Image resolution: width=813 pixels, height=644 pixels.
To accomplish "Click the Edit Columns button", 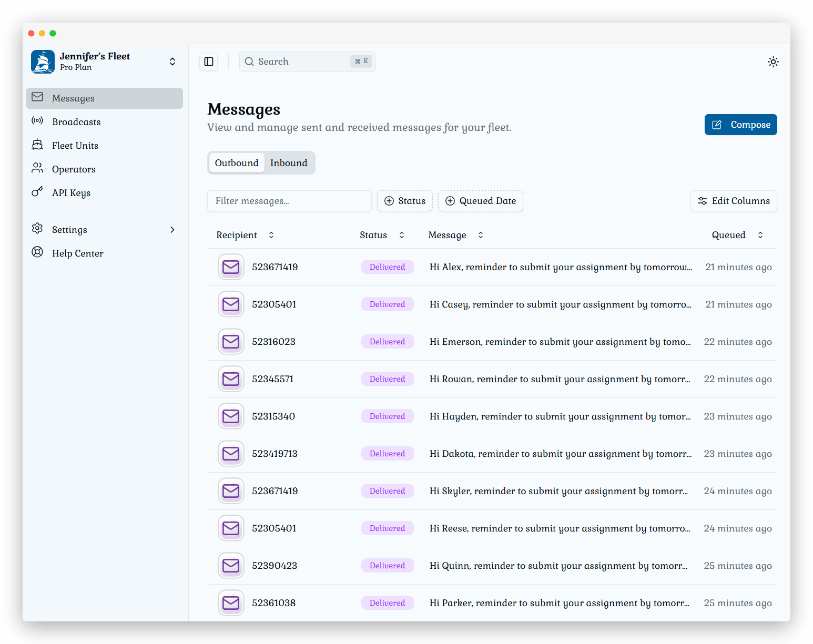I will [x=733, y=201].
